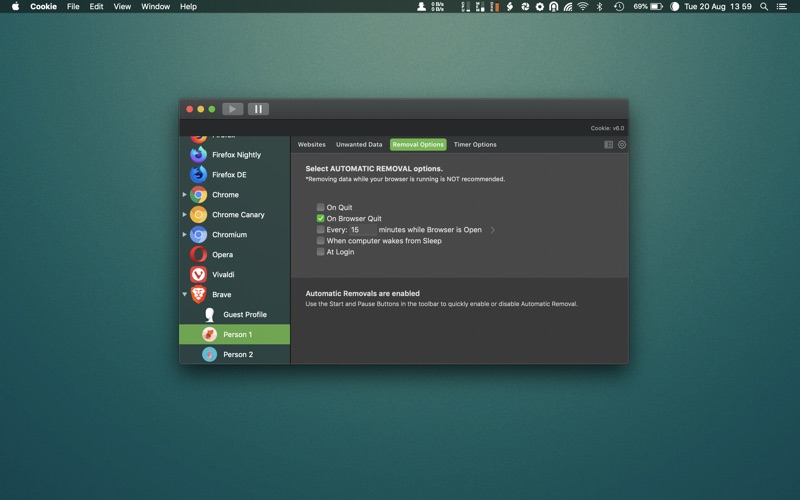Uncheck the On Browser Quit option
Viewport: 800px width, 500px height.
[321, 219]
